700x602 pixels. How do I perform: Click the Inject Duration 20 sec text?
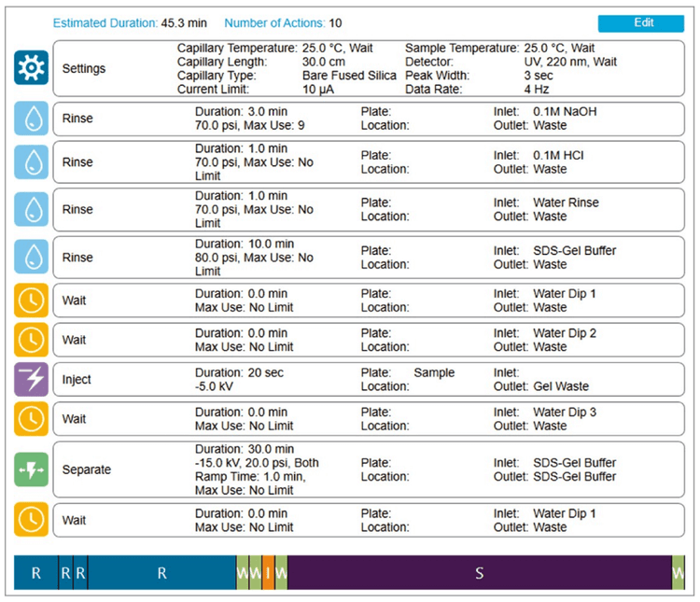click(x=239, y=372)
